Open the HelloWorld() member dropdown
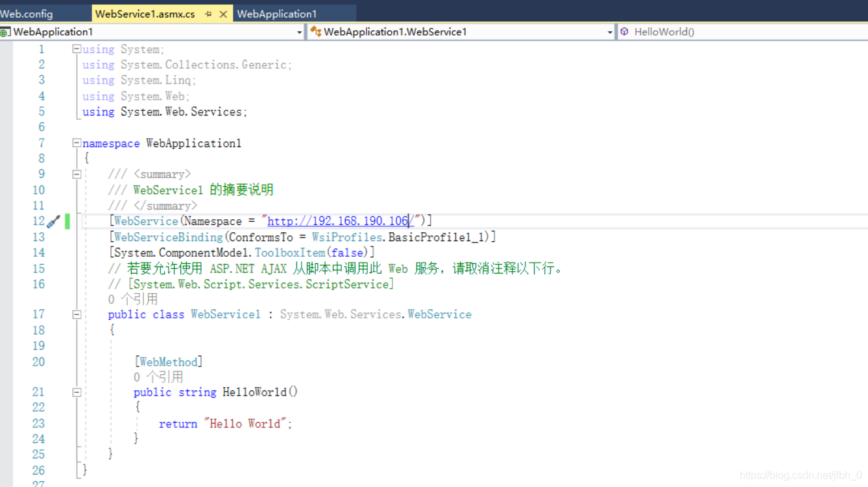Screen dimensions: 868x487 [x=742, y=32]
